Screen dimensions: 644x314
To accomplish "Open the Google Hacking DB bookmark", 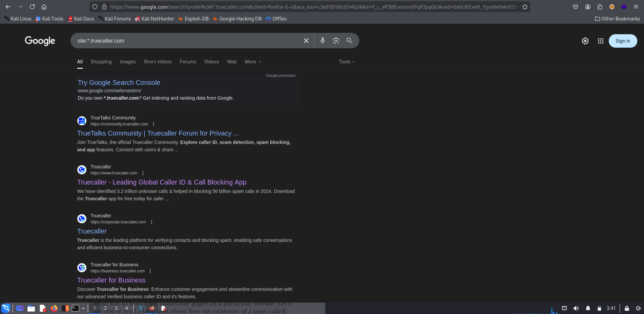I will click(237, 19).
